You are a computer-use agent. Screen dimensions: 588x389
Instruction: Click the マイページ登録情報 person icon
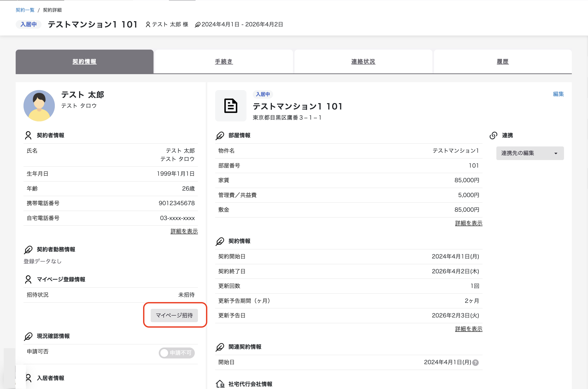tap(28, 279)
